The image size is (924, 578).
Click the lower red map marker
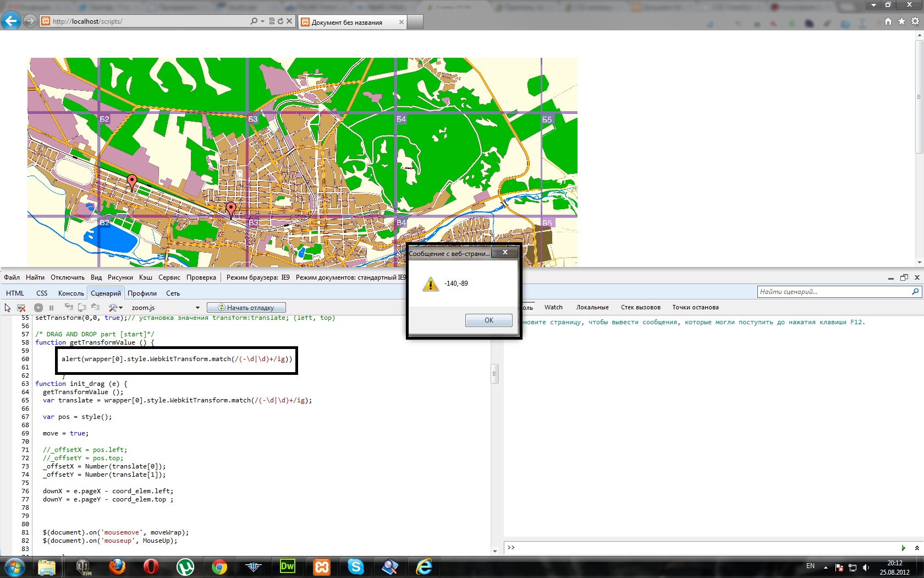231,209
